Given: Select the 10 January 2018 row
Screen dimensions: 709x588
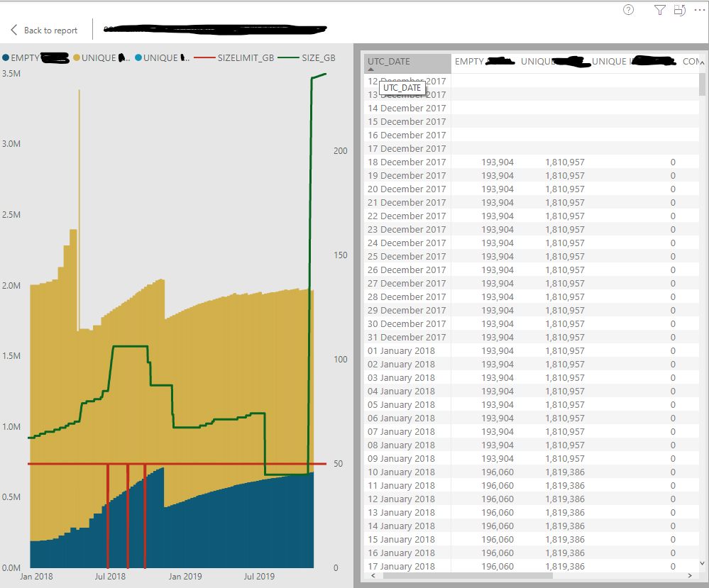Looking at the screenshot, I should 532,472.
